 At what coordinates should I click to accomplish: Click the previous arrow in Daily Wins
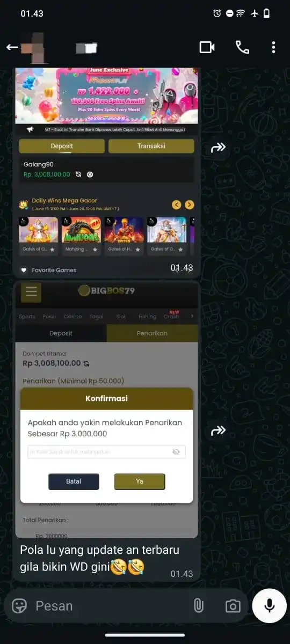click(x=176, y=204)
